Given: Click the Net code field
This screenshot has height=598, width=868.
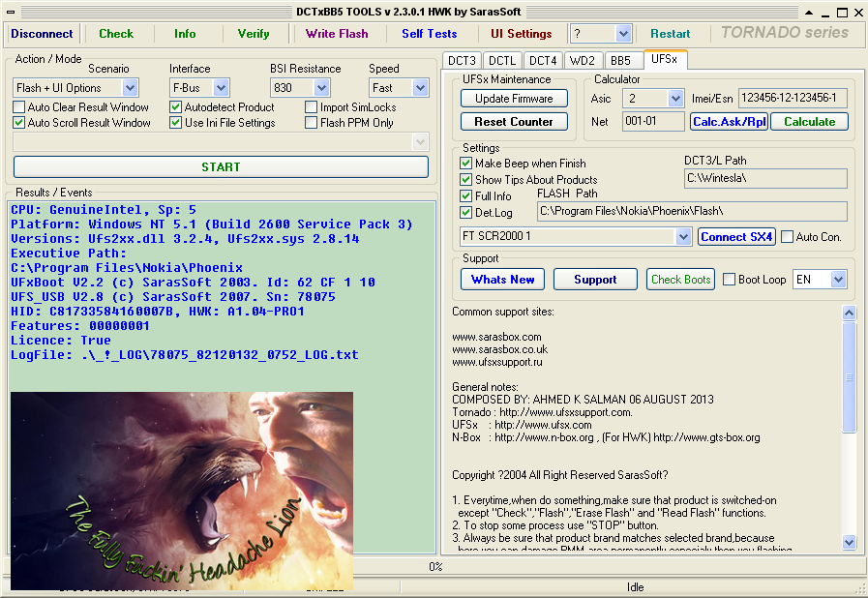Looking at the screenshot, I should [654, 121].
